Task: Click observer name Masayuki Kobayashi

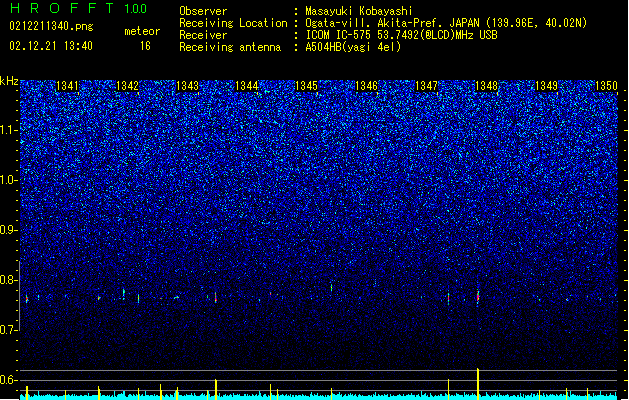Action: pyautogui.click(x=359, y=11)
